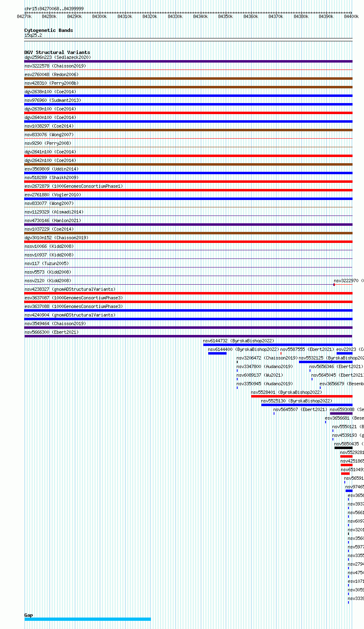
Task: Select nsv5525130 (ByrskaBishop2022) variant
Action: coord(297,401)
